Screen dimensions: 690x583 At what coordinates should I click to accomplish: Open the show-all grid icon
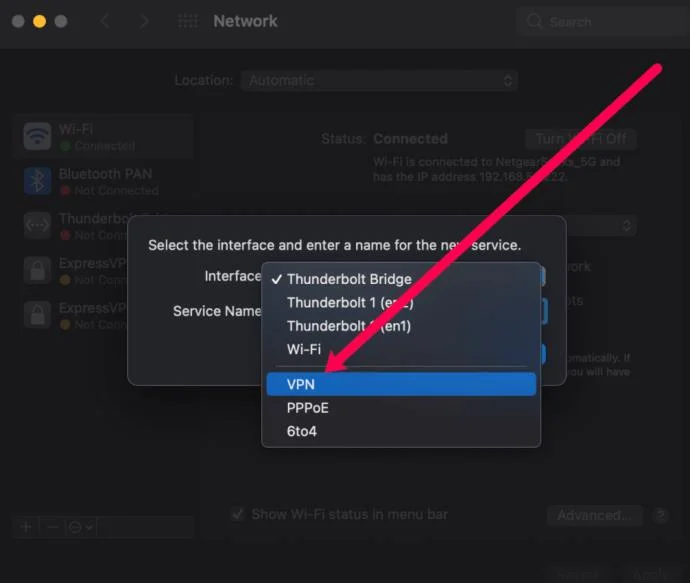pyautogui.click(x=187, y=21)
